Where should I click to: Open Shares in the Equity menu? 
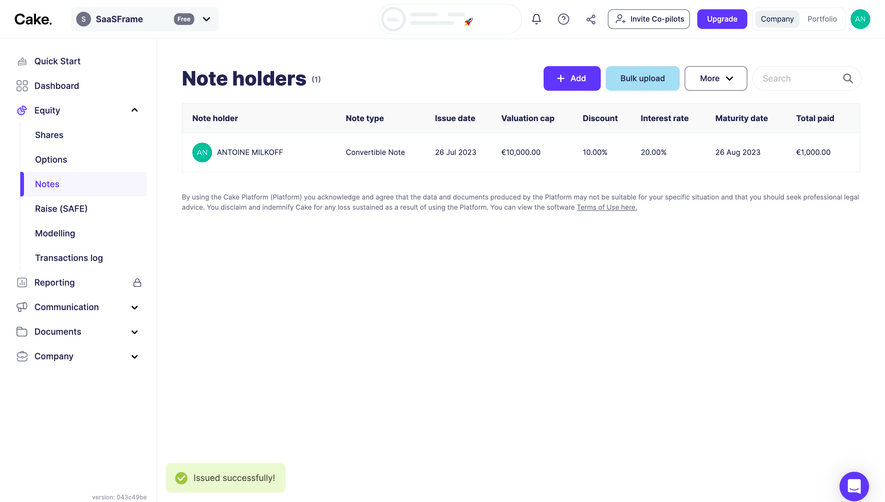pos(49,135)
